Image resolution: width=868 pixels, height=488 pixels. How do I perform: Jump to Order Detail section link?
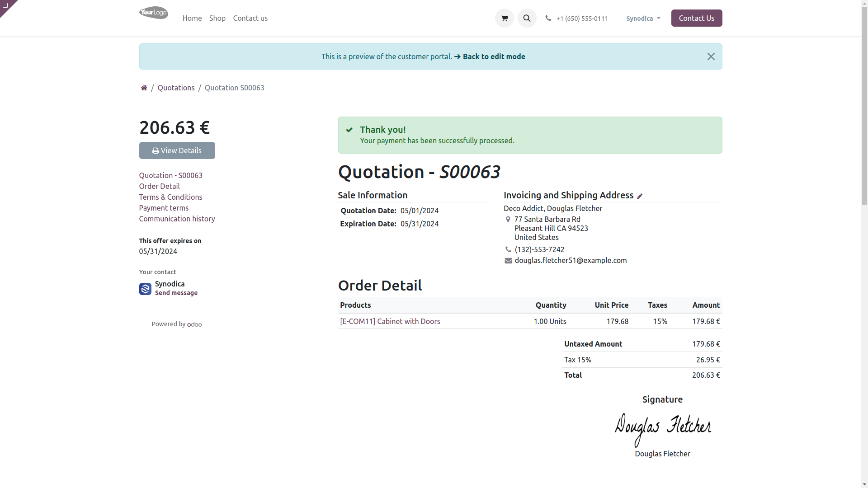click(159, 186)
